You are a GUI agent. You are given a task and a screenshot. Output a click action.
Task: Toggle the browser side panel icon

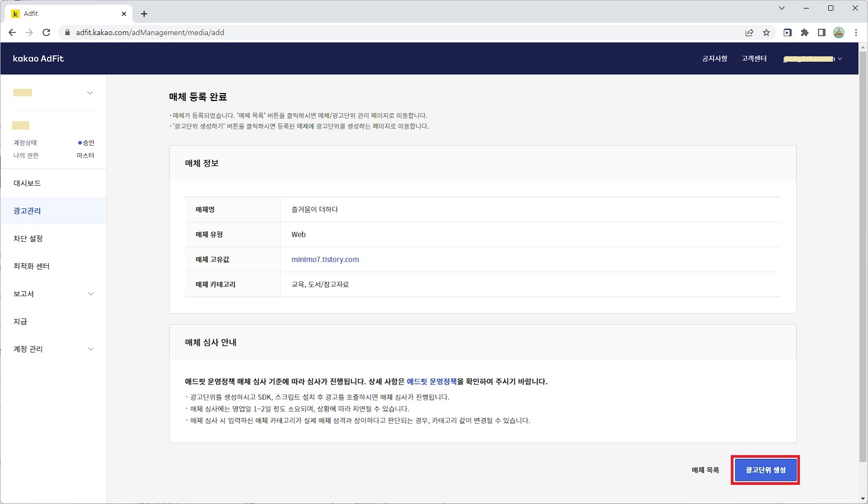coord(822,32)
